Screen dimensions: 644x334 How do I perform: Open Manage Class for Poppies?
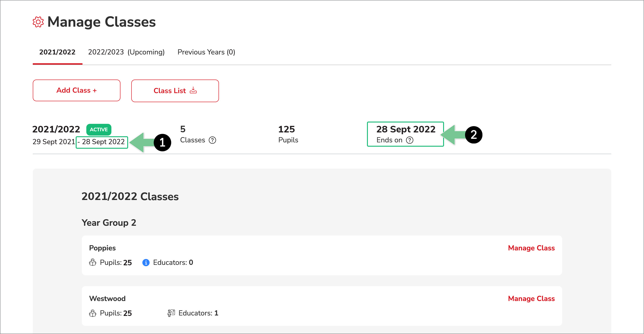click(531, 248)
